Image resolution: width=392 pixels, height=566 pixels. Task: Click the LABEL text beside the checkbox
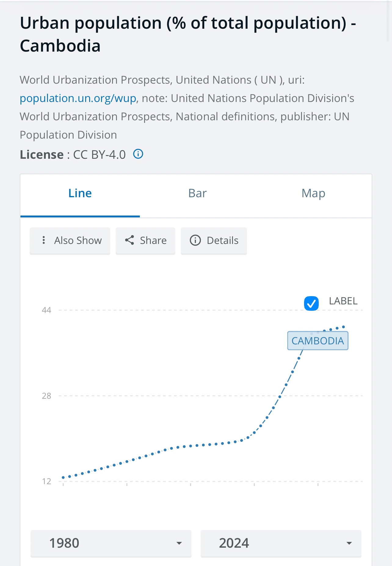[343, 301]
